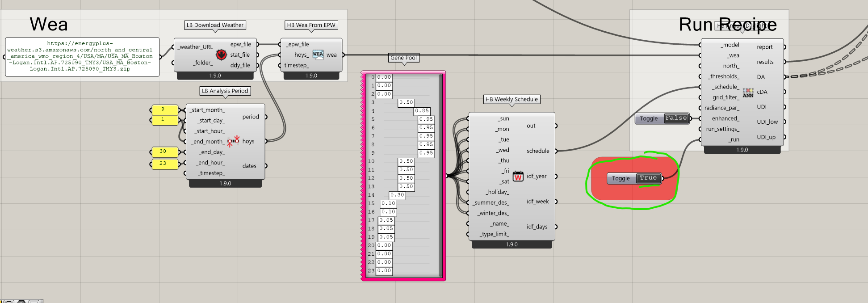Click the HB Wea From EPW icon
Image resolution: width=868 pixels, height=303 pixels.
coord(318,55)
